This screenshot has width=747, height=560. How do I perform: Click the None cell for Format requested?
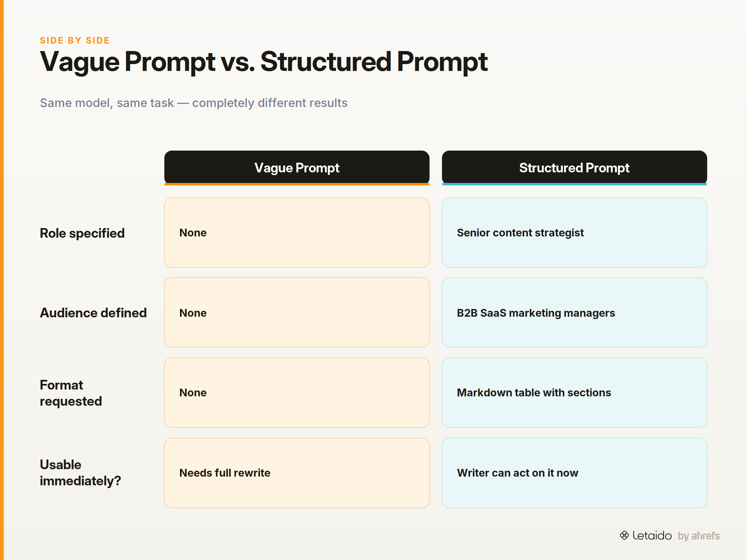297,393
